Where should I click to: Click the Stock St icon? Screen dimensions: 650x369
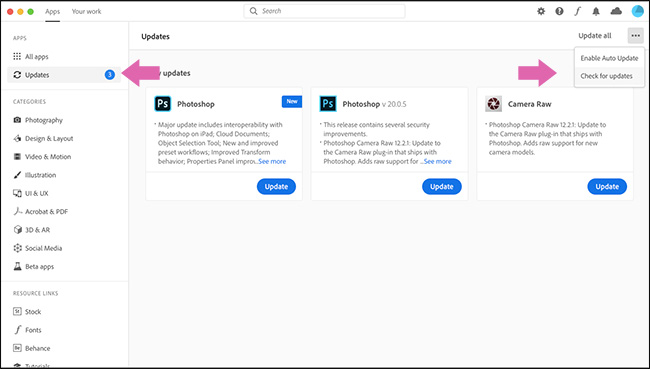click(17, 311)
